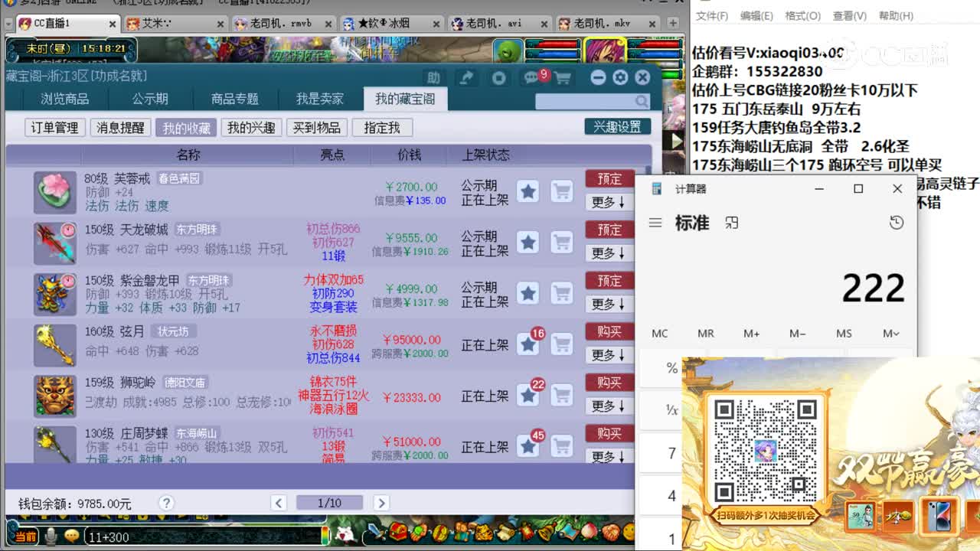
Task: Click the round record icon in header
Action: point(498,77)
